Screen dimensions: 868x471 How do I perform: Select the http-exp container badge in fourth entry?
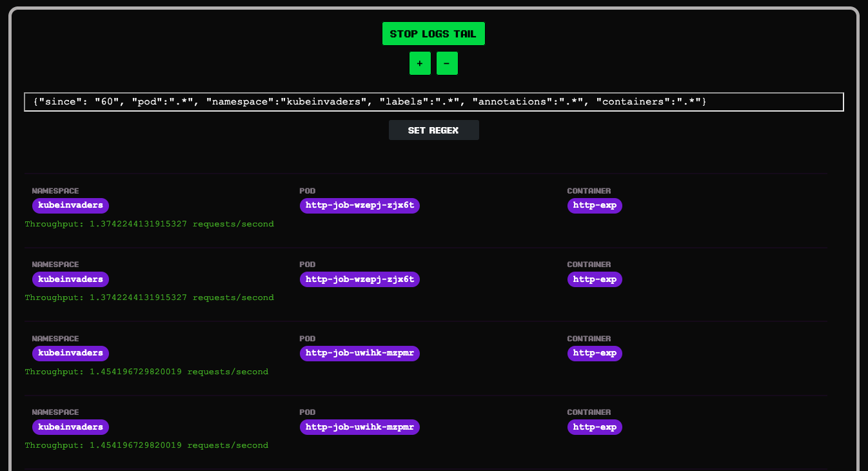coord(595,426)
